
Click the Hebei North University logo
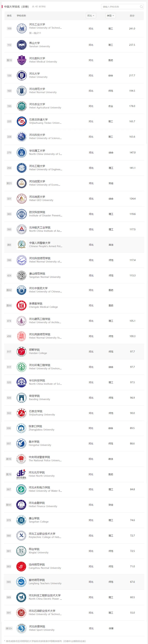point(21,474)
